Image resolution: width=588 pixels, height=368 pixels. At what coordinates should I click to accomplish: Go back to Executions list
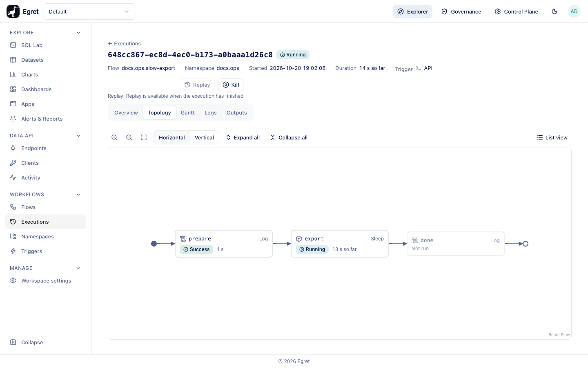pyautogui.click(x=124, y=43)
